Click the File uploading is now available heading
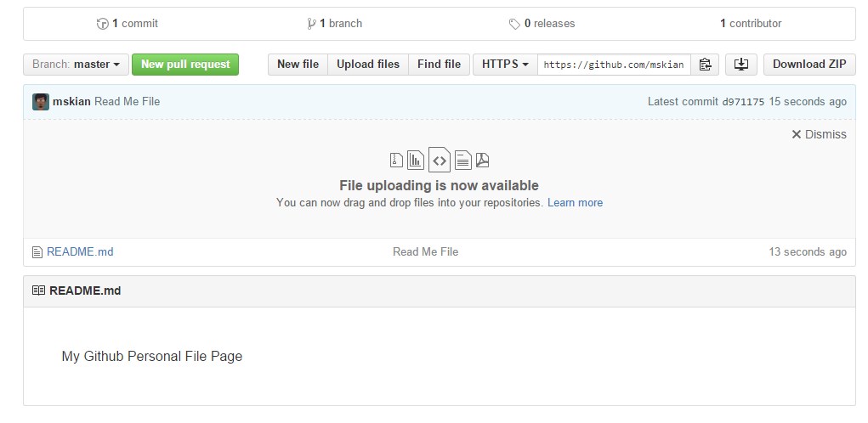Screen dimensions: 868x423 (x=439, y=185)
